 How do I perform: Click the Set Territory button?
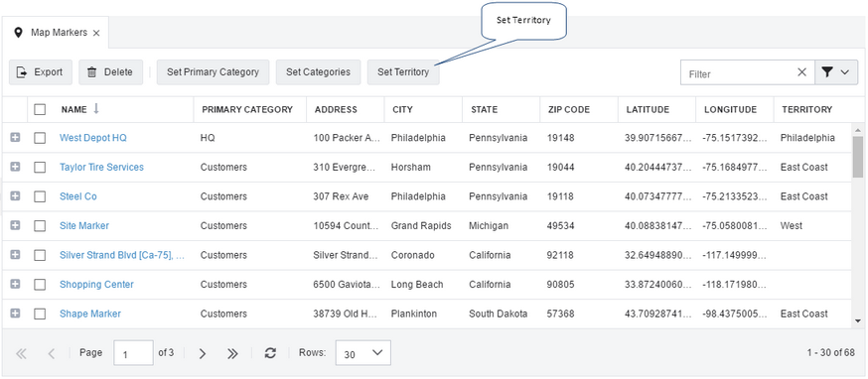403,71
